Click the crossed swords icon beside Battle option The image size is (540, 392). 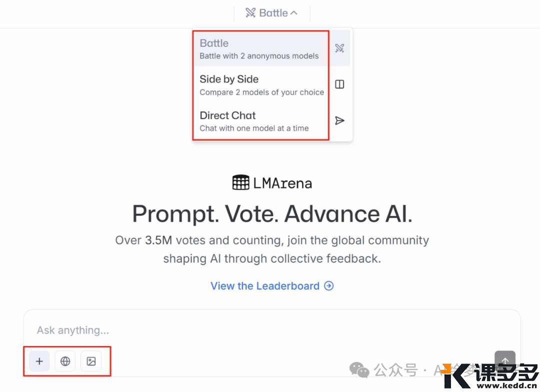tap(339, 48)
